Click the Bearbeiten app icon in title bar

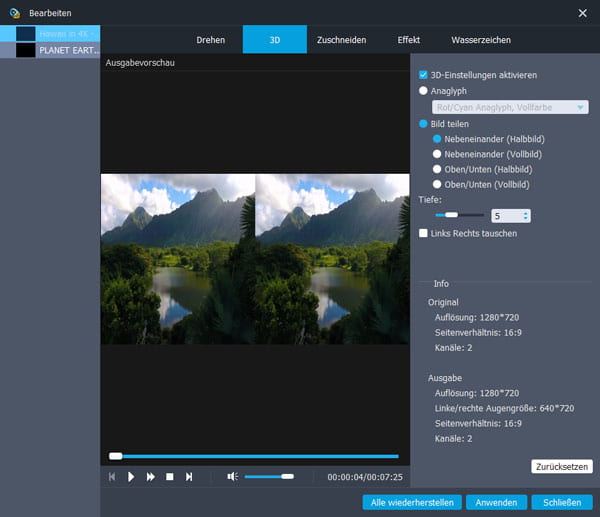[13, 12]
